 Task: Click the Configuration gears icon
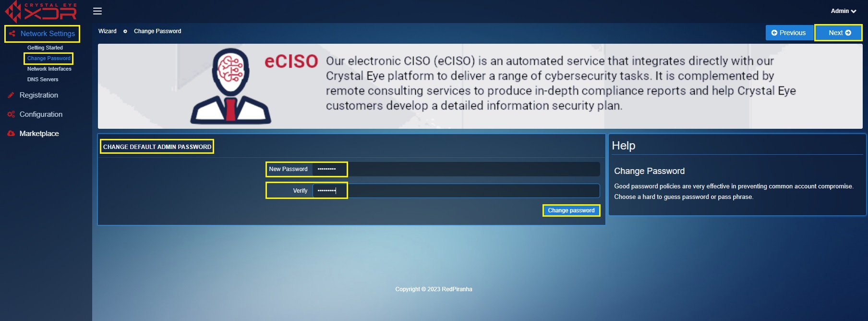tap(11, 114)
